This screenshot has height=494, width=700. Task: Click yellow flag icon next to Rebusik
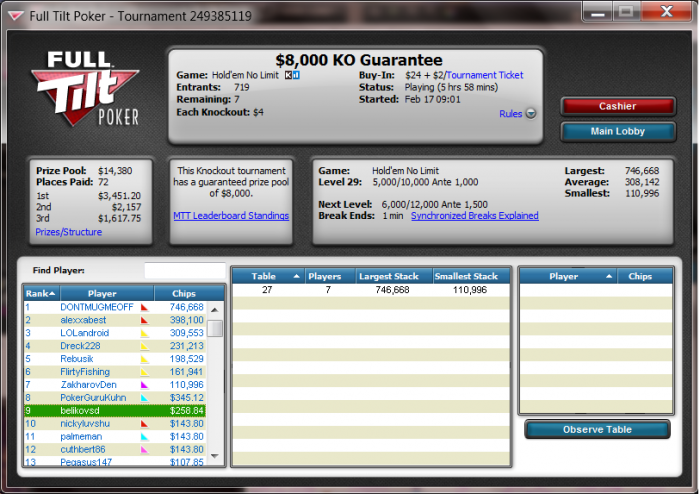click(x=144, y=359)
